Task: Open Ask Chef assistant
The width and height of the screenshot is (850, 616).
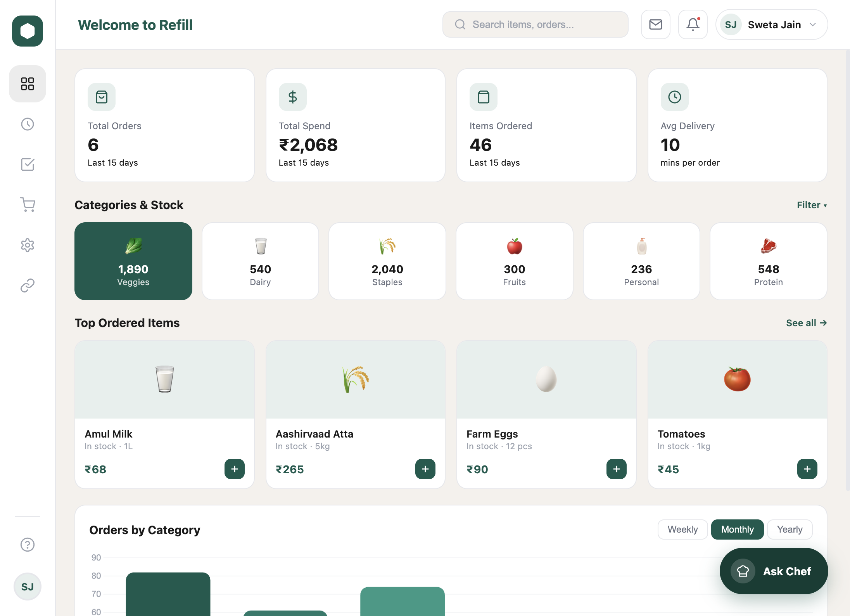Action: click(774, 571)
